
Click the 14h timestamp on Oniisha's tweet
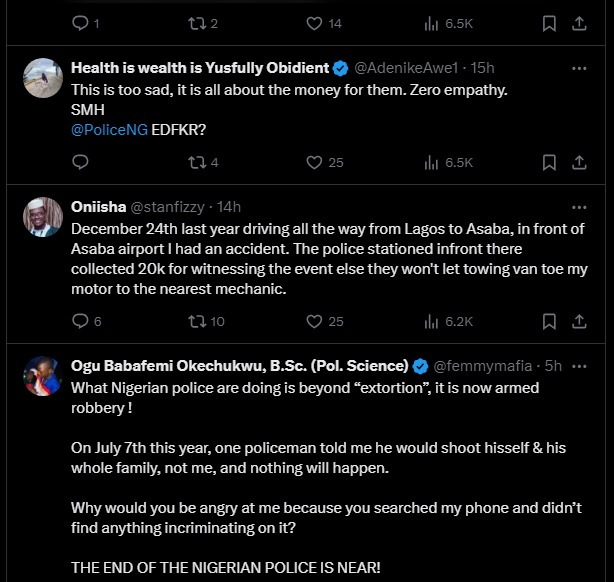coord(229,207)
